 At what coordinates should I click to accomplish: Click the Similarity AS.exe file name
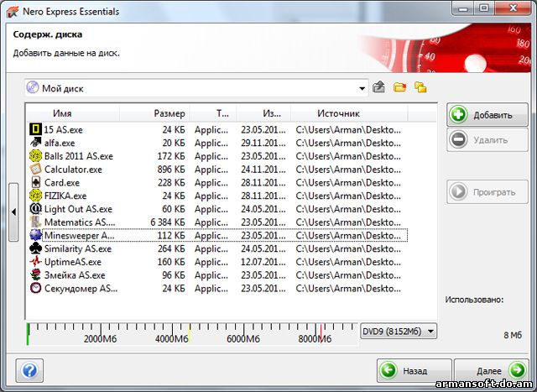coord(78,248)
